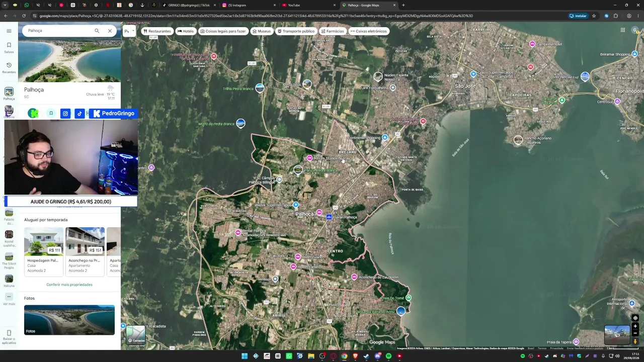Viewport: 644px width, 362px height.
Task: Choose Transporte público filter chip
Action: click(x=296, y=31)
